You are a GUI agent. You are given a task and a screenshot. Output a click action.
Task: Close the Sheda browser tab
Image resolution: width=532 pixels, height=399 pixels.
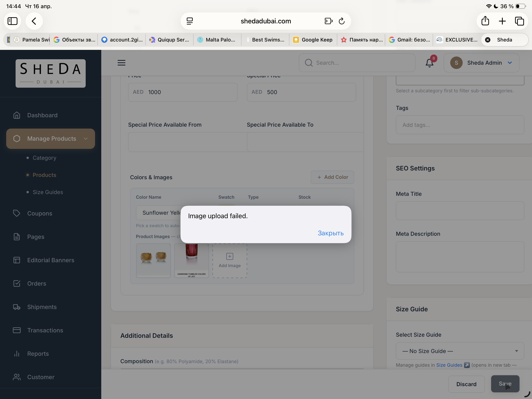(x=488, y=40)
